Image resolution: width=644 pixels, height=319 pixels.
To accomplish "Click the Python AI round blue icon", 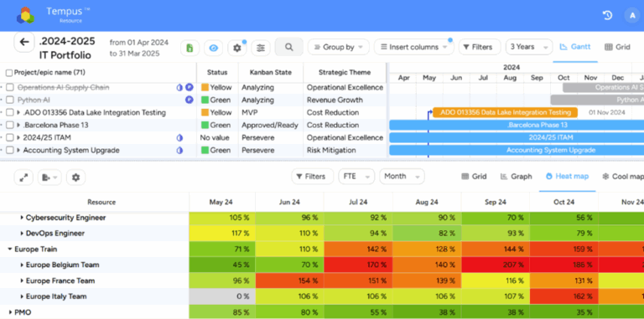I will coord(190,100).
